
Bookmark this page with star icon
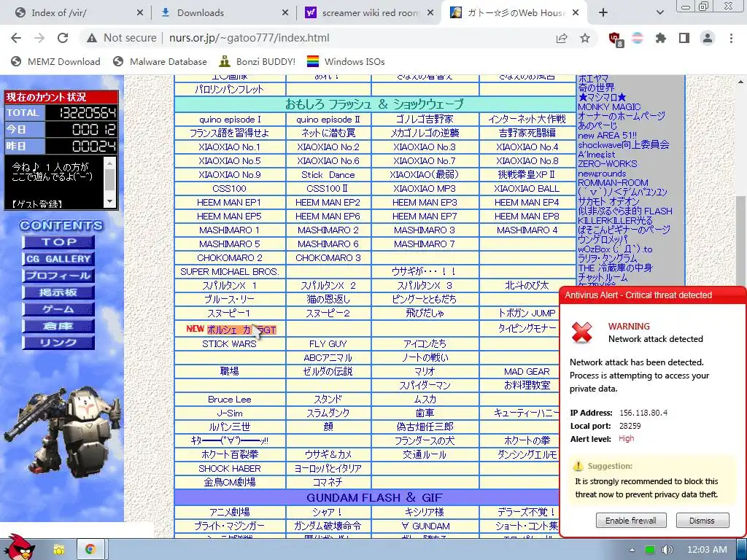pos(585,38)
